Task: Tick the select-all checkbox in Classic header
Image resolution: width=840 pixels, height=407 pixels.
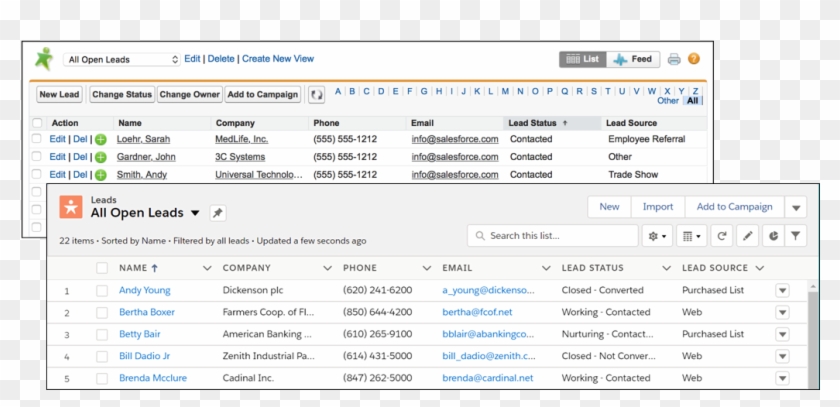Action: (x=37, y=123)
